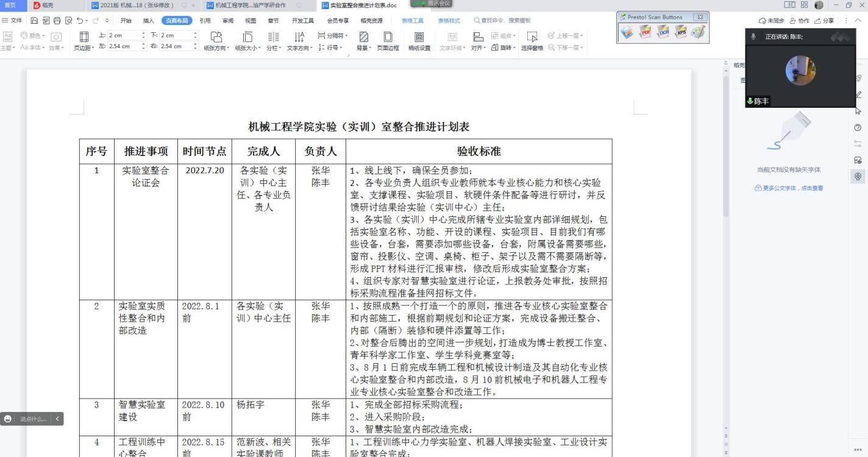Click the Print icon in quick access toolbar

point(57,21)
